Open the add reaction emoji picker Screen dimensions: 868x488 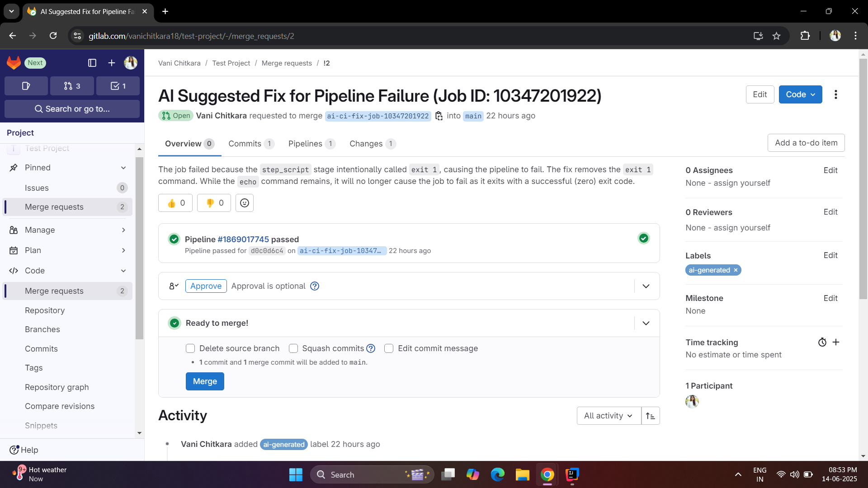coord(244,203)
